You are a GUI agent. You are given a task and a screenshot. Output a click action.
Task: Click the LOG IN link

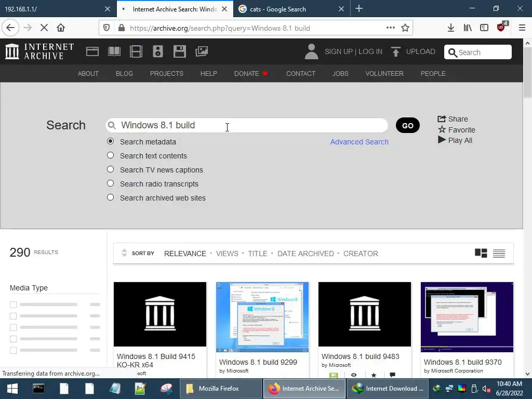coord(370,51)
